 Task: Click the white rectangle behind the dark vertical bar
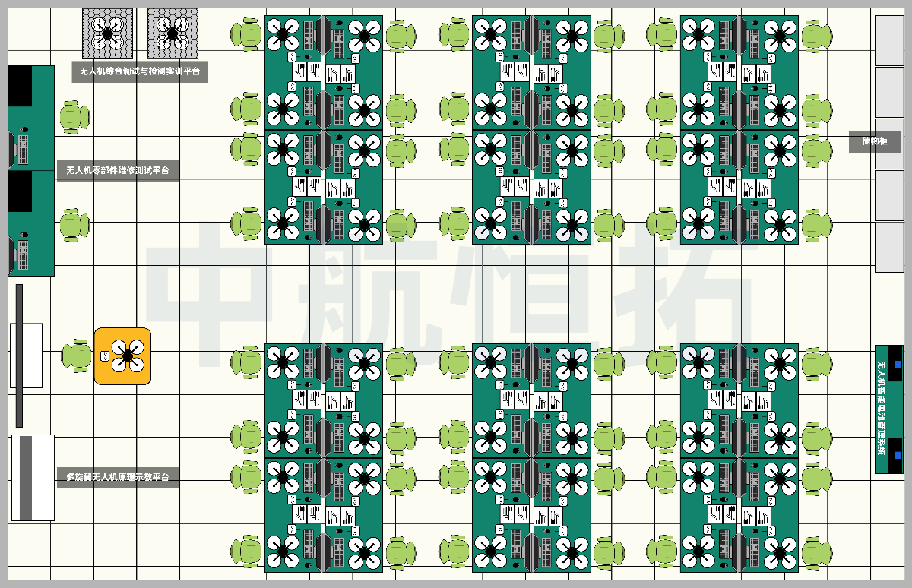[32, 355]
